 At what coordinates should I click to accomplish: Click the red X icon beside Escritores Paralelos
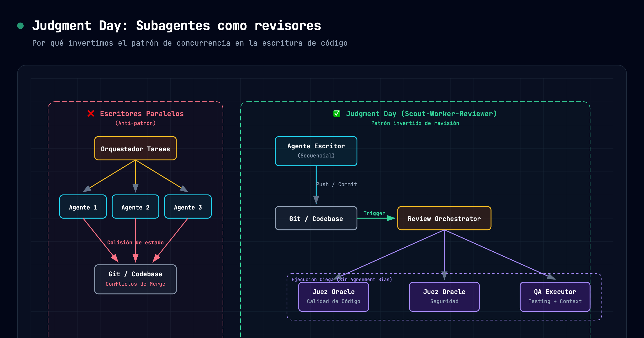pyautogui.click(x=91, y=114)
